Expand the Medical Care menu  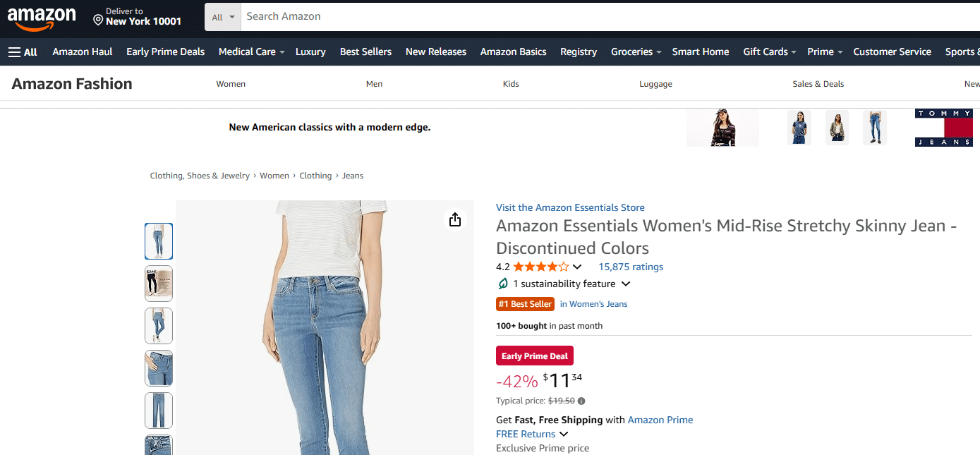pyautogui.click(x=251, y=51)
